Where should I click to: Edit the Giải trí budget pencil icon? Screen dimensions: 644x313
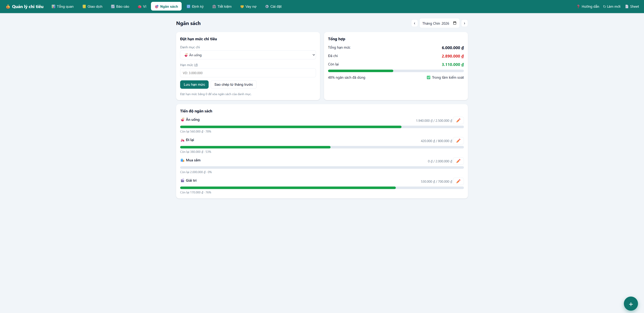458,181
